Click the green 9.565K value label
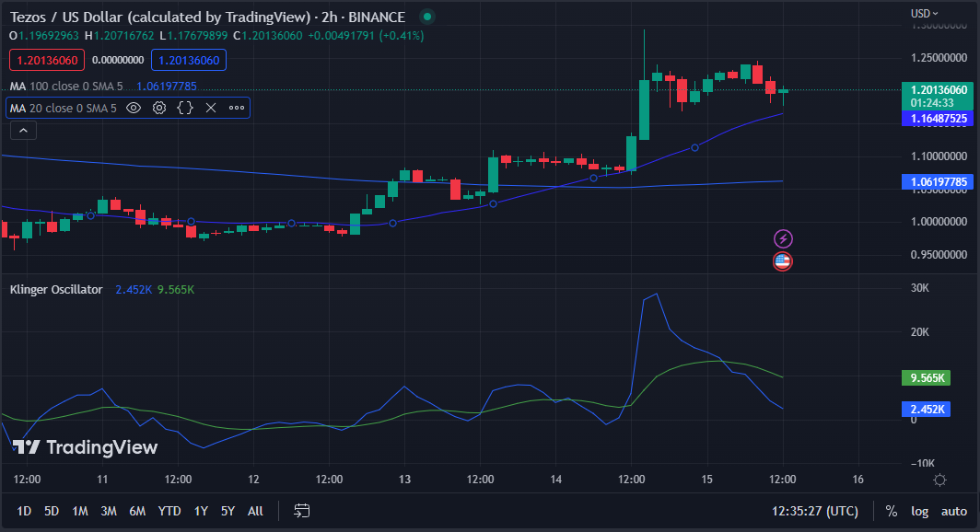The height and width of the screenshot is (532, 980). (926, 377)
